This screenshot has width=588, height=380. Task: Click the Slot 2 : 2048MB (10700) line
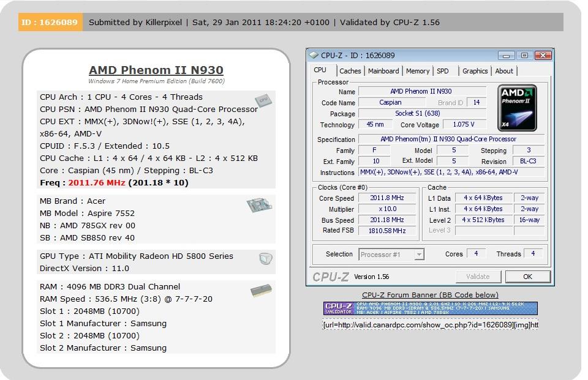coord(89,336)
